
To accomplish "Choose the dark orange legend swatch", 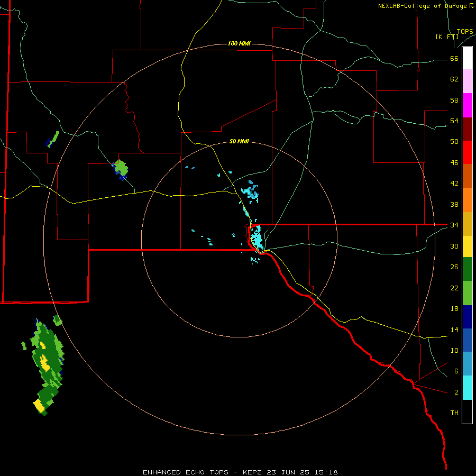I will click(467, 176).
